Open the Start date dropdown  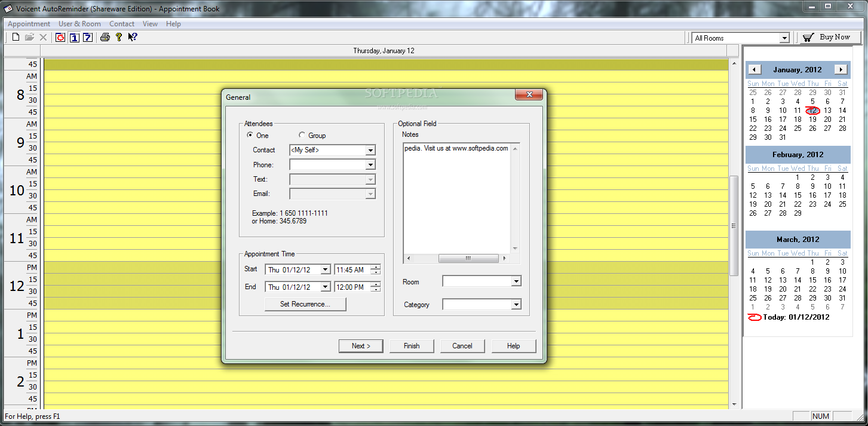pos(326,270)
